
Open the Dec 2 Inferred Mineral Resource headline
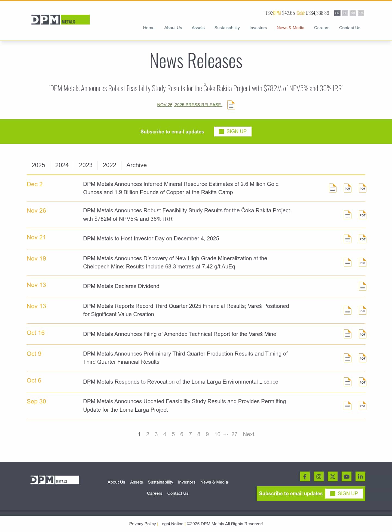click(181, 188)
